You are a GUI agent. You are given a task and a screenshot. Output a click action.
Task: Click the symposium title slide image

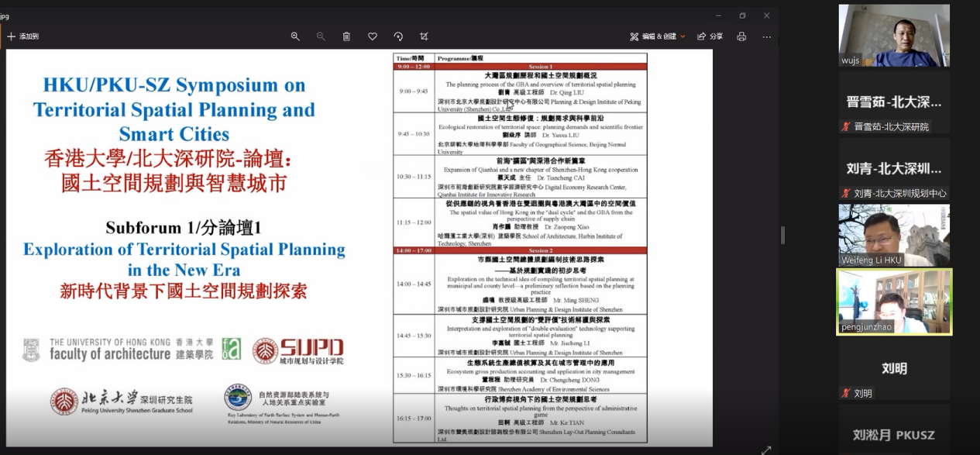(184, 248)
